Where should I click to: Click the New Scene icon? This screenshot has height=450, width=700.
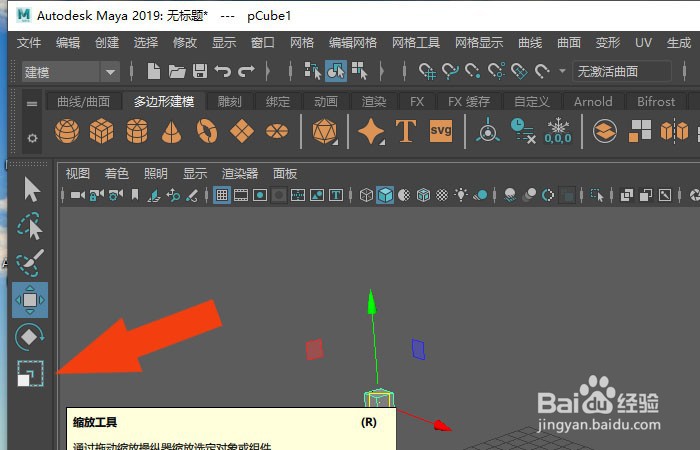(x=154, y=71)
